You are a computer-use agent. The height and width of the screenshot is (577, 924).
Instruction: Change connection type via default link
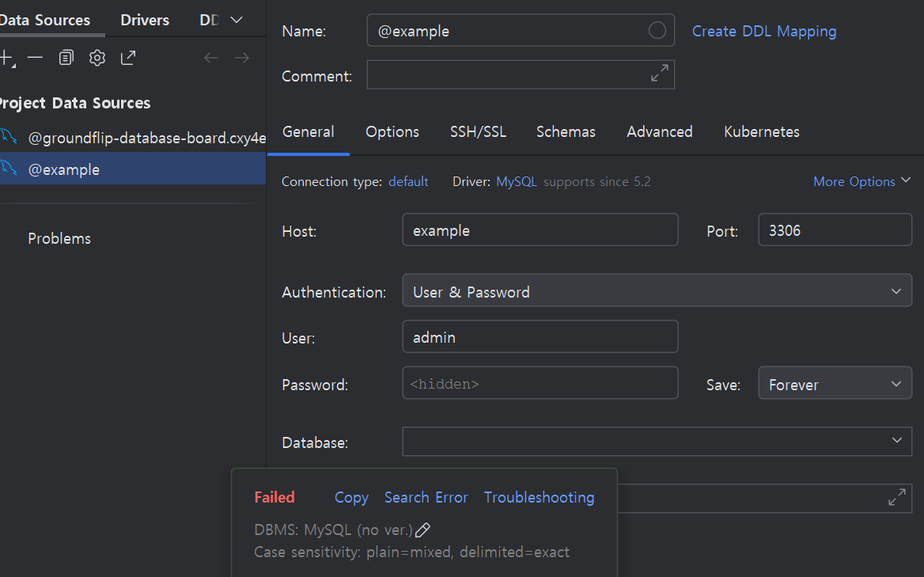point(407,181)
